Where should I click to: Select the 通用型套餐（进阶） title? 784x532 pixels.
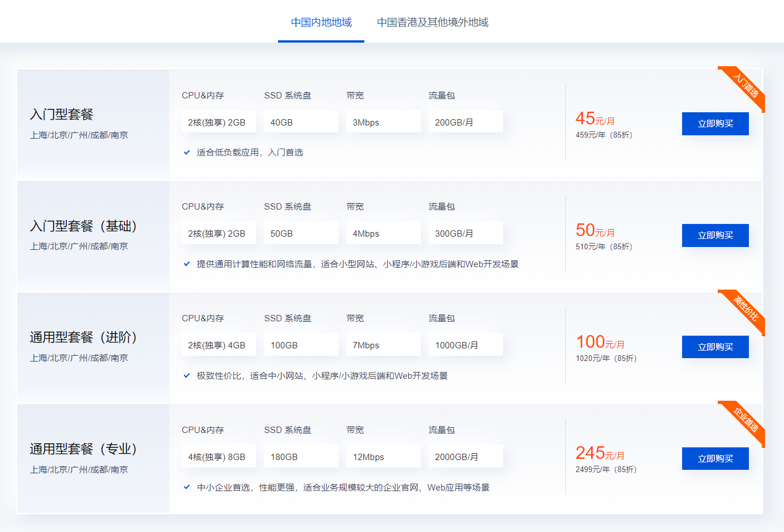[83, 337]
